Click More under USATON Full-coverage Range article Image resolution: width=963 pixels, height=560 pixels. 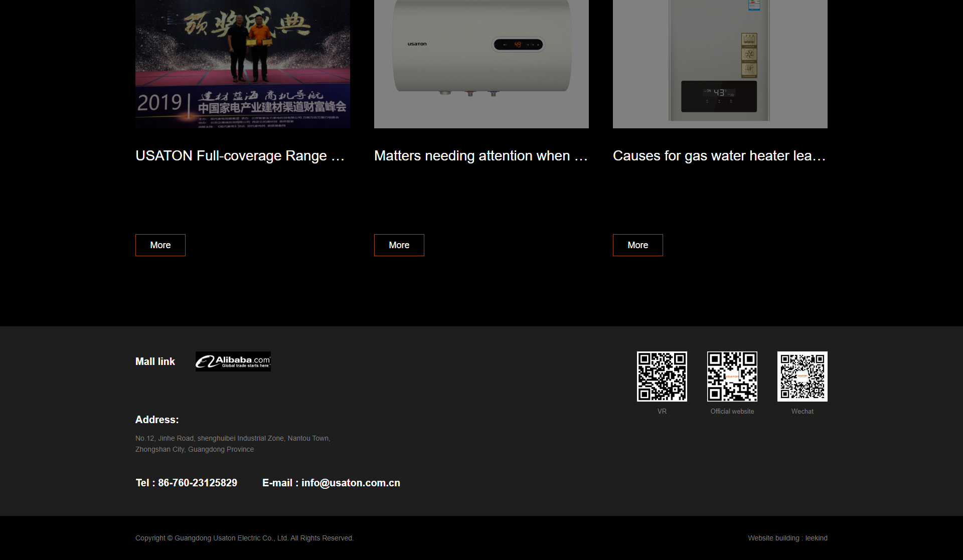pos(160,245)
